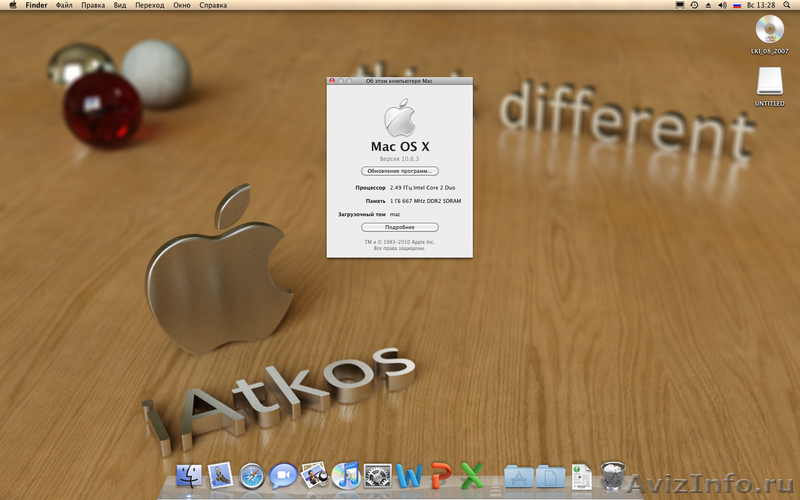Open the document file in the Dock
Image resolution: width=800 pixels, height=500 pixels.
(x=582, y=477)
